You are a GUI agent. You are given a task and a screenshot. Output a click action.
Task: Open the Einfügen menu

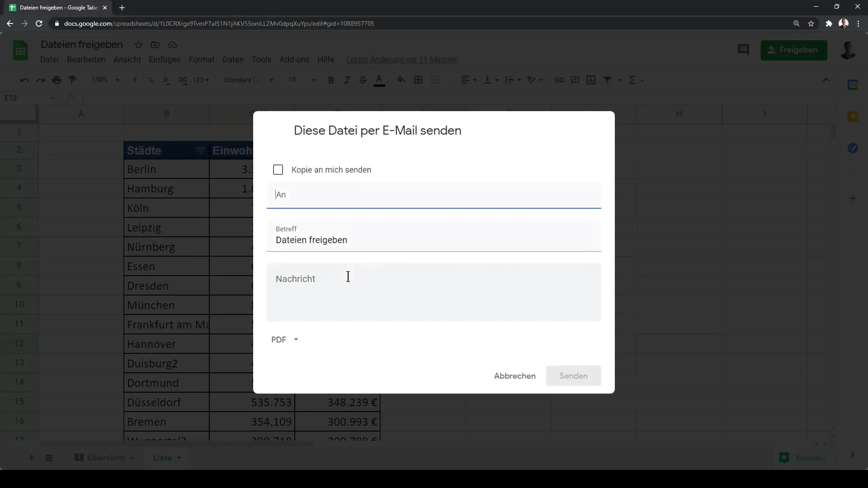click(x=165, y=60)
